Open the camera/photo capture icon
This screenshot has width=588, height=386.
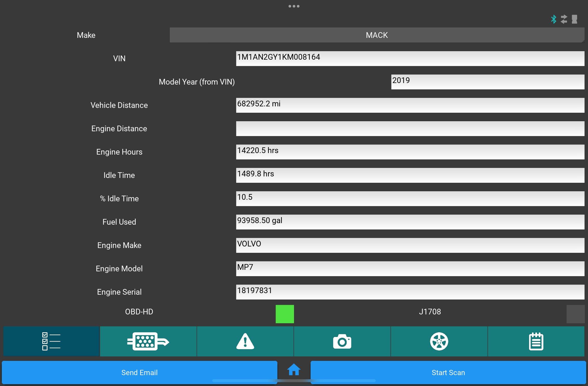point(343,341)
